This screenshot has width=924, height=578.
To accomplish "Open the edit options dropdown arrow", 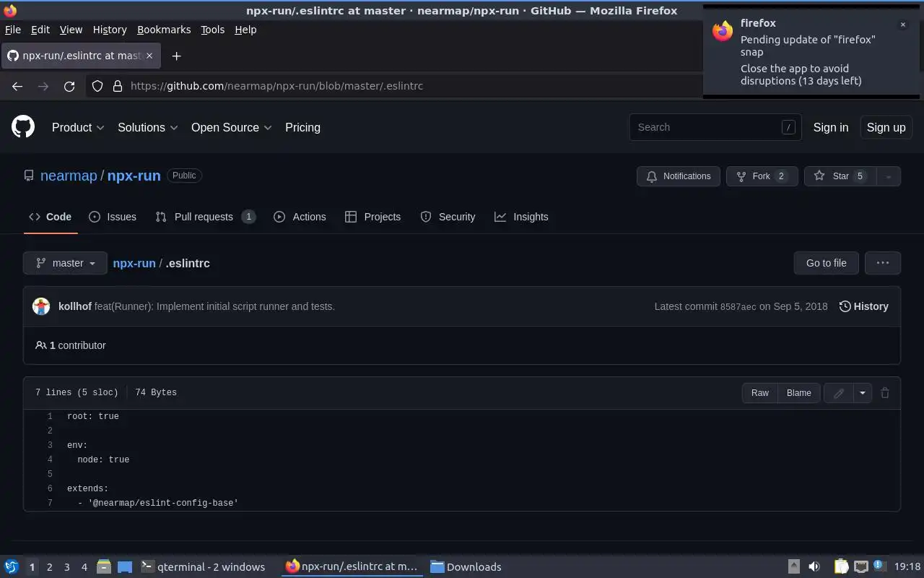I will [862, 393].
